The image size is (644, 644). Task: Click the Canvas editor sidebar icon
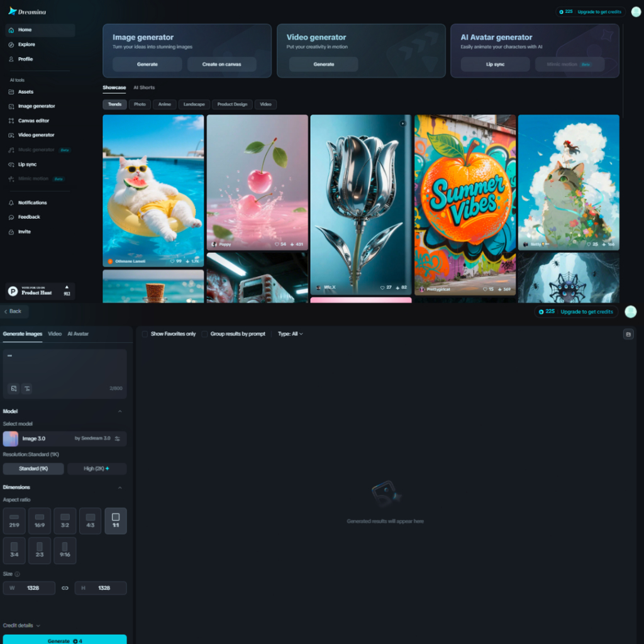tap(11, 121)
